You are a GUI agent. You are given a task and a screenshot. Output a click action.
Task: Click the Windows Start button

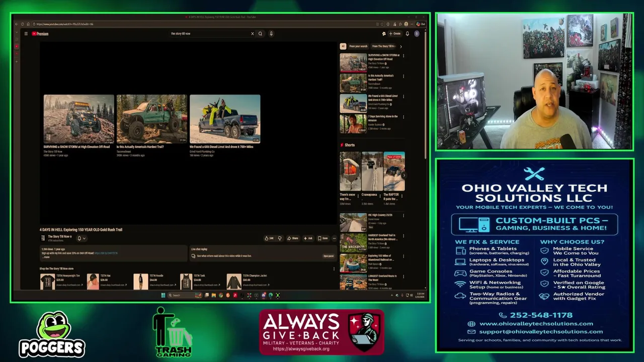click(163, 295)
